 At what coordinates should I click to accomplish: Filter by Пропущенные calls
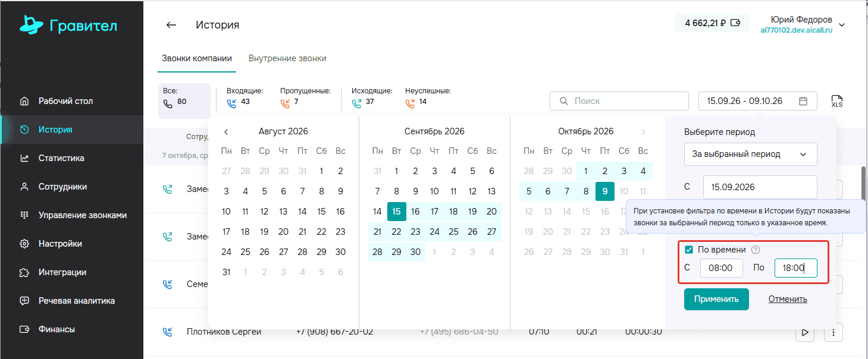(305, 97)
